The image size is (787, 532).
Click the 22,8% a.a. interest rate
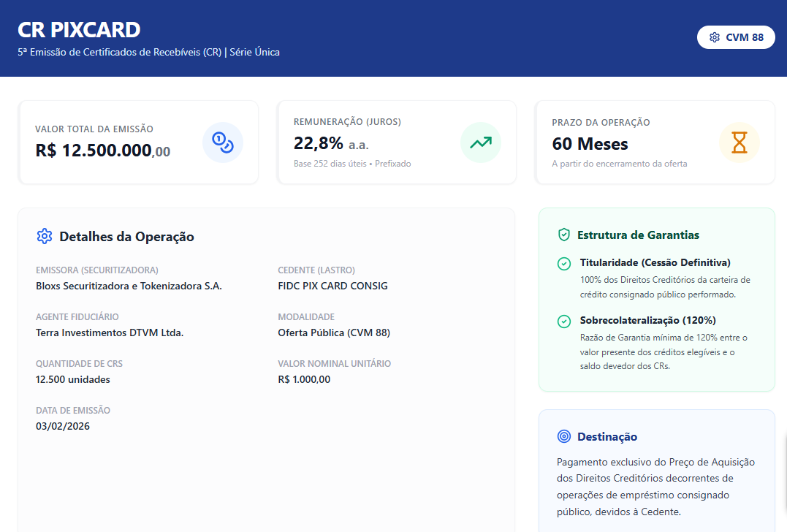330,143
